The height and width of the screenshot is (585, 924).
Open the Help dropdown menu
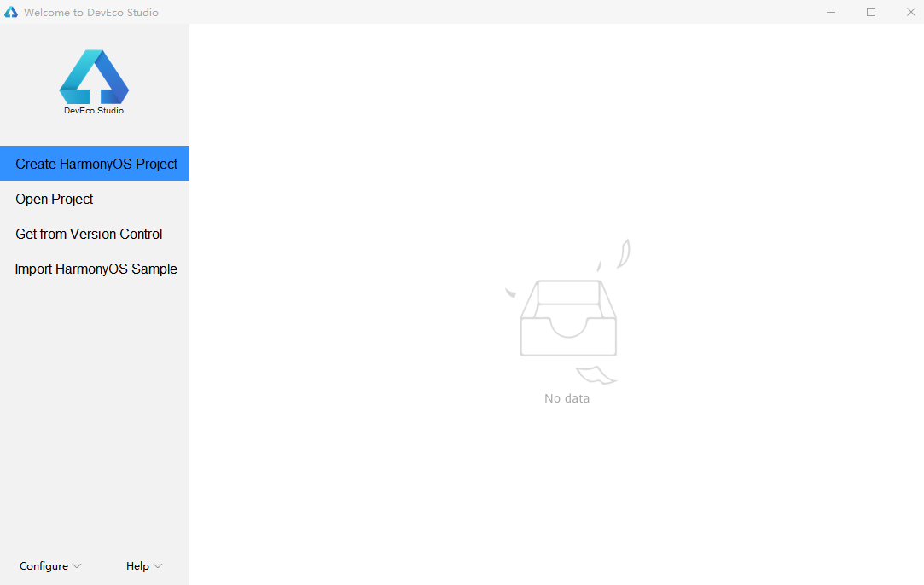click(144, 565)
